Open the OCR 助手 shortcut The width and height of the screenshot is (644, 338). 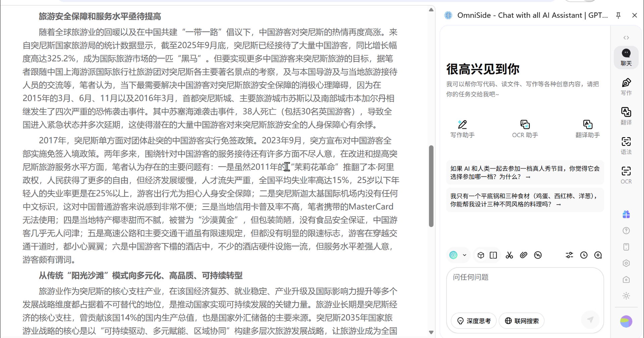point(525,129)
